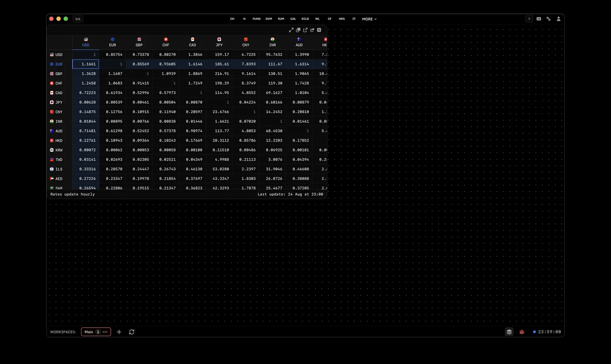Open the user profile icon
Viewport: 611px width, 364px height.
pyautogui.click(x=558, y=19)
